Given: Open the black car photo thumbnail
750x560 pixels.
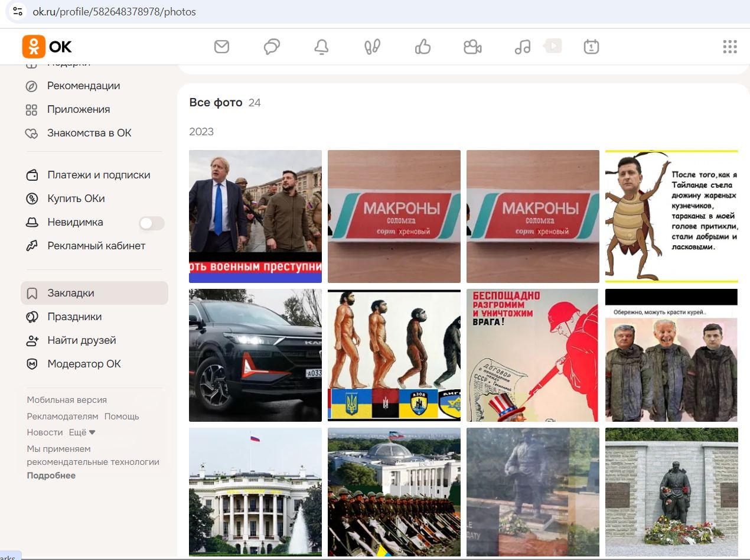Looking at the screenshot, I should (255, 355).
